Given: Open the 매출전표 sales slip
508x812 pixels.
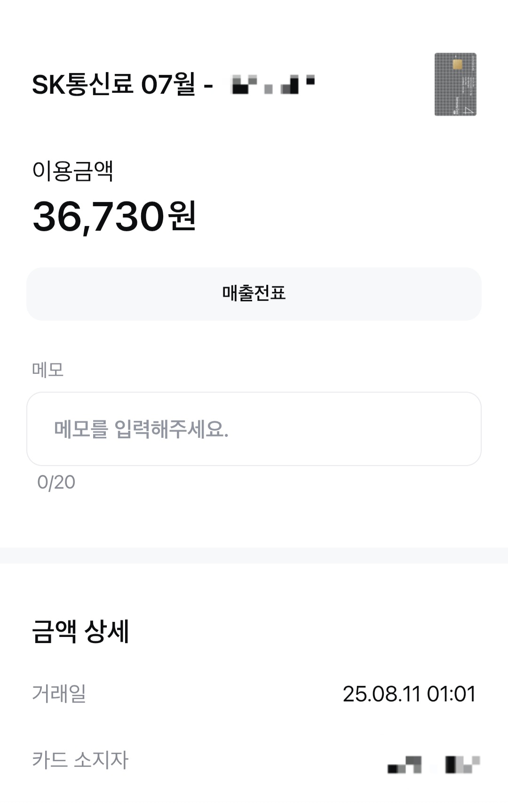Looking at the screenshot, I should (x=254, y=294).
